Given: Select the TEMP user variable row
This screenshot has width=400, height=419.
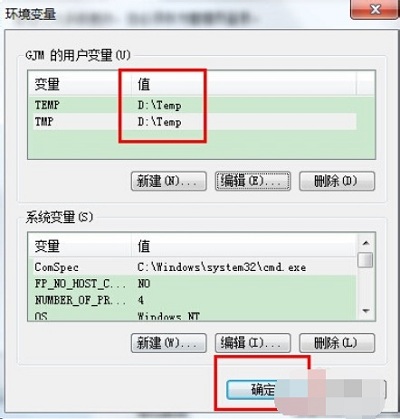Looking at the screenshot, I should pyautogui.click(x=192, y=105).
